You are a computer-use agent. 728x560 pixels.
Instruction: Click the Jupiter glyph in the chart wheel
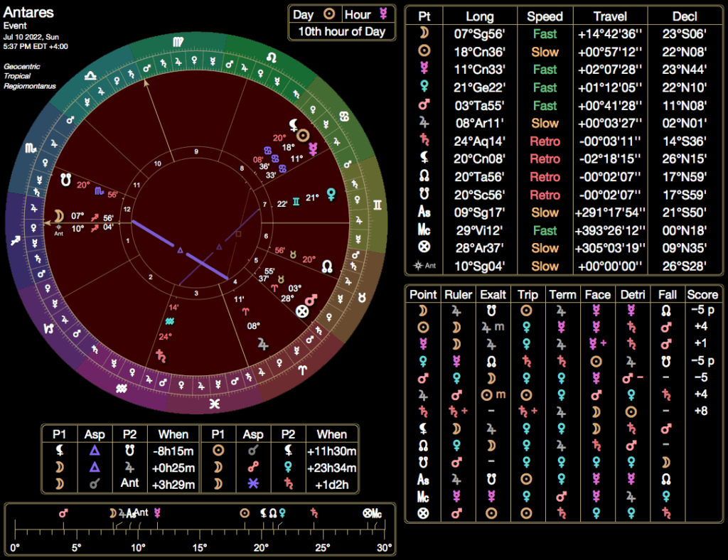coord(264,343)
